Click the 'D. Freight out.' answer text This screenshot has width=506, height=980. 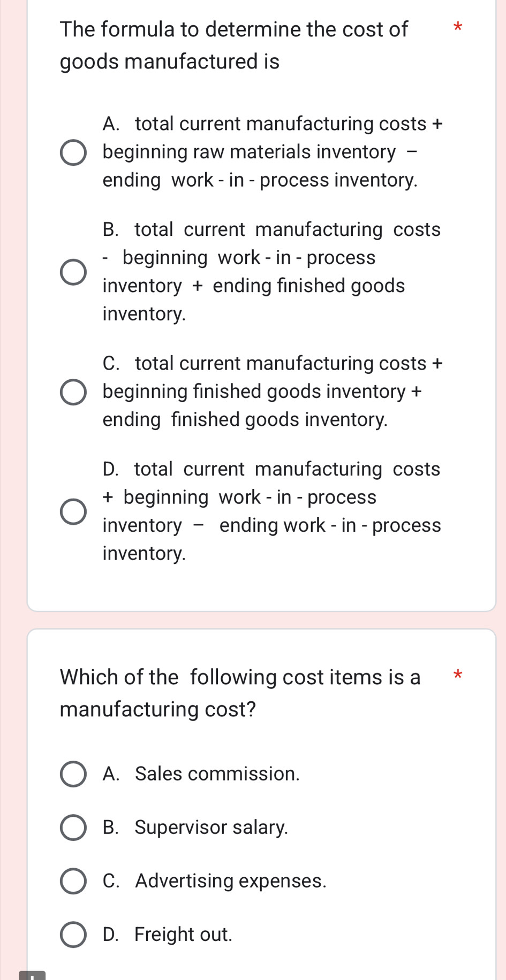tap(168, 935)
